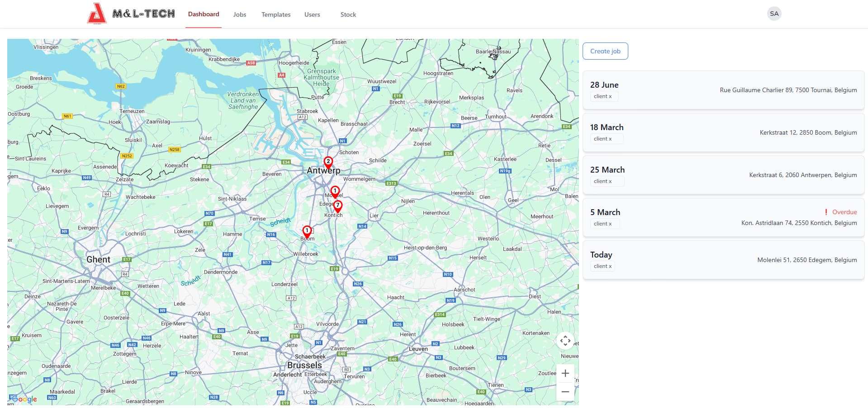This screenshot has height=408, width=868.
Task: Click the Dendermonde label on map
Action: point(221,272)
